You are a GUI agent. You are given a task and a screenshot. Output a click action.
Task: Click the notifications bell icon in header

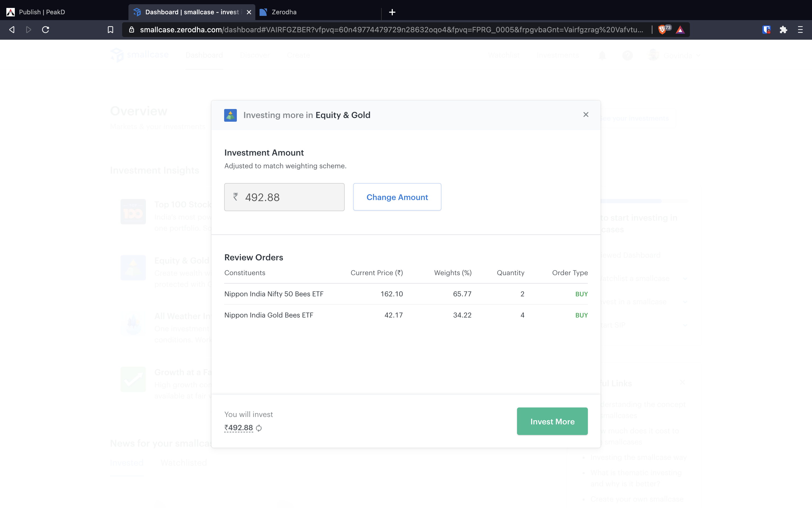[x=602, y=56]
